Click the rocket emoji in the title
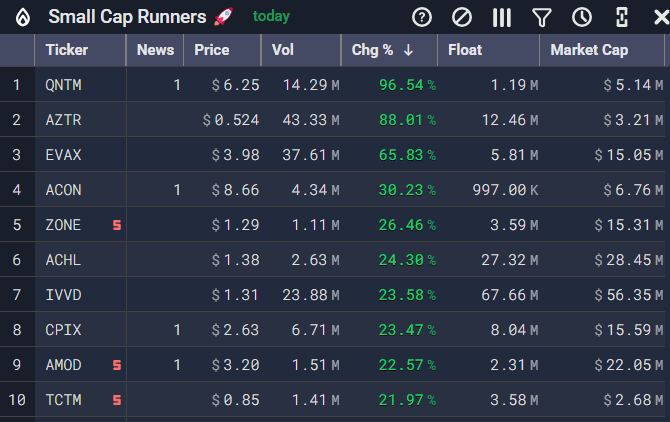Screen dimensions: 670x422 click(223, 17)
